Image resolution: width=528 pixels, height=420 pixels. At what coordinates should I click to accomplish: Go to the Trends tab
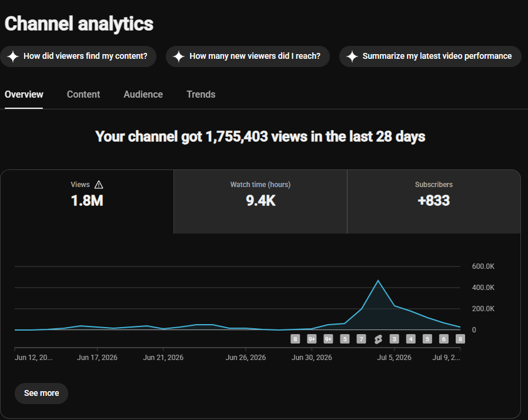201,94
